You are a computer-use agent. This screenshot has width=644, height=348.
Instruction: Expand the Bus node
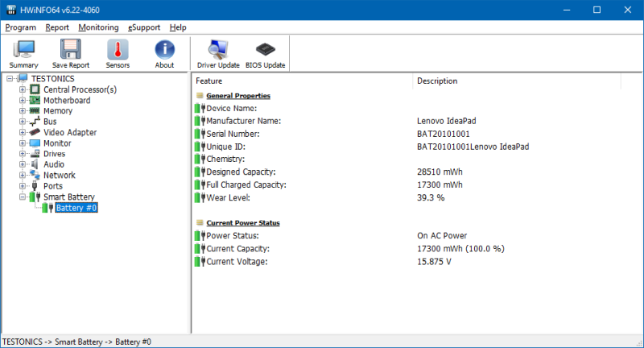point(23,122)
